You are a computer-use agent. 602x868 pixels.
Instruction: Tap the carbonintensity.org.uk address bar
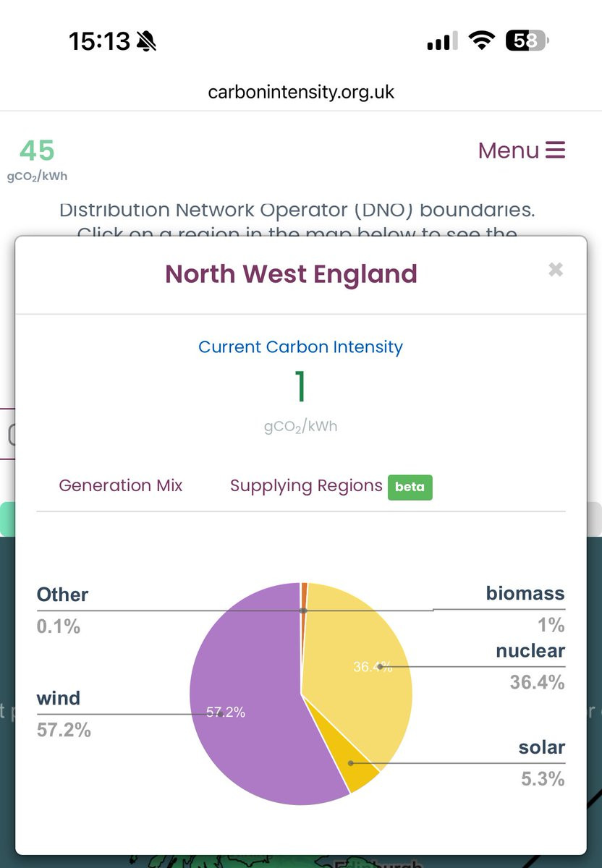click(301, 93)
